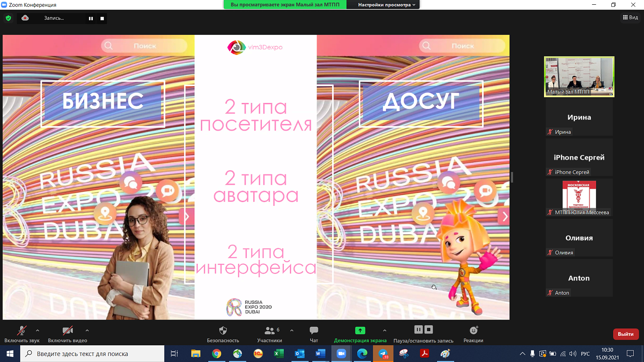Screen dimensions: 644x362
Task: Click the БИЗНЕС button in shared slide
Action: click(x=103, y=104)
